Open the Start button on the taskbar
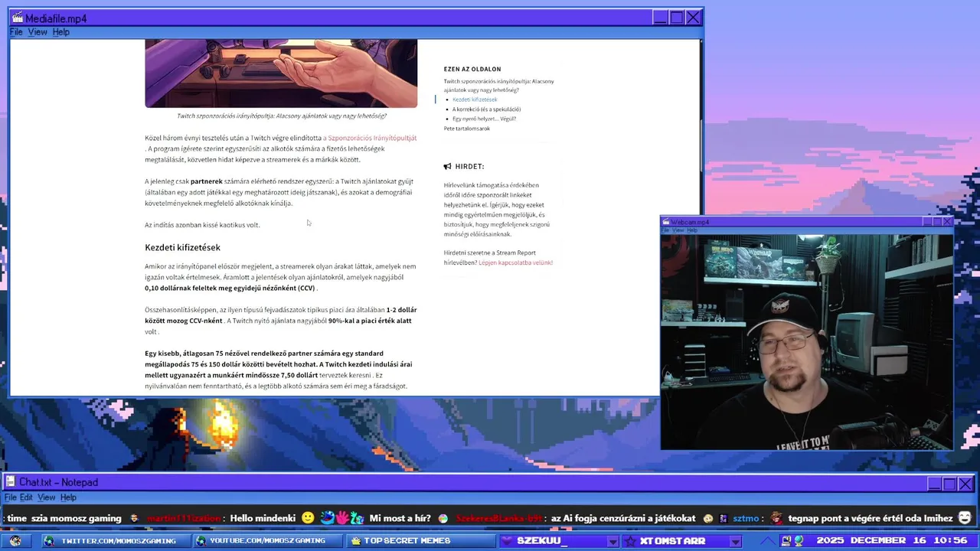 click(15, 541)
